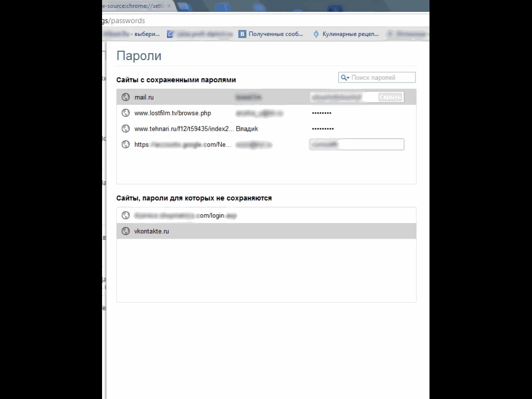The image size is (532, 399).
Task: Click the password field in the https row
Action: click(357, 144)
